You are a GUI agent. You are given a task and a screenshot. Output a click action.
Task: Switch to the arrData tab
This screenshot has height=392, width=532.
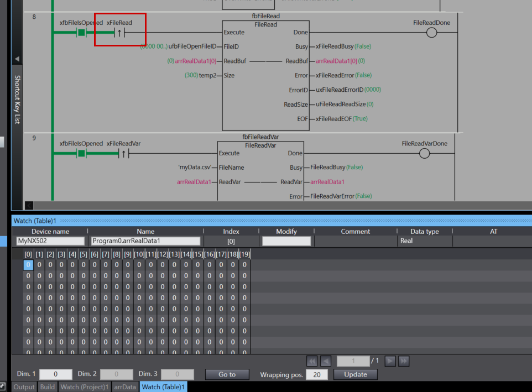(x=125, y=387)
